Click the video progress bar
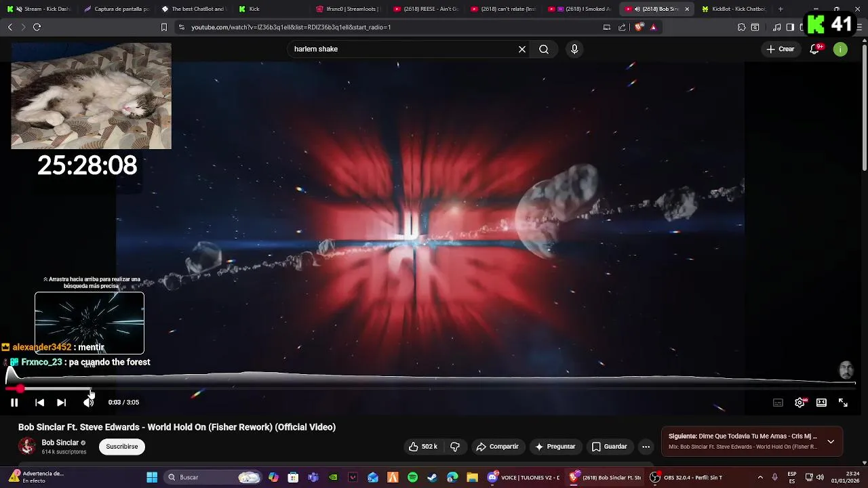Viewport: 868px width, 488px height. pyautogui.click(x=431, y=389)
